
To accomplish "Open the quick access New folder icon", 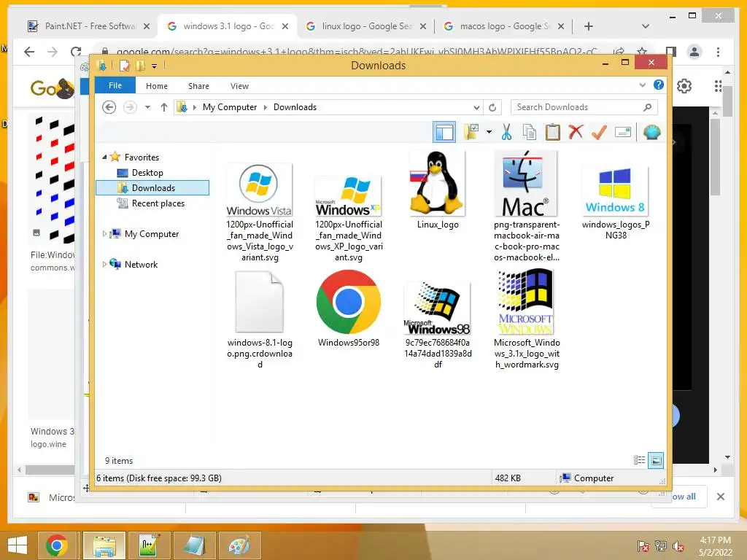I will pyautogui.click(x=140, y=66).
